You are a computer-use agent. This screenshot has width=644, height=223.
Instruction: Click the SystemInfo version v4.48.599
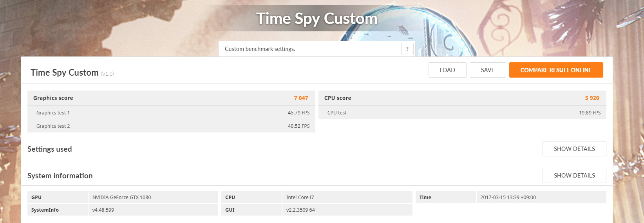[x=103, y=210]
